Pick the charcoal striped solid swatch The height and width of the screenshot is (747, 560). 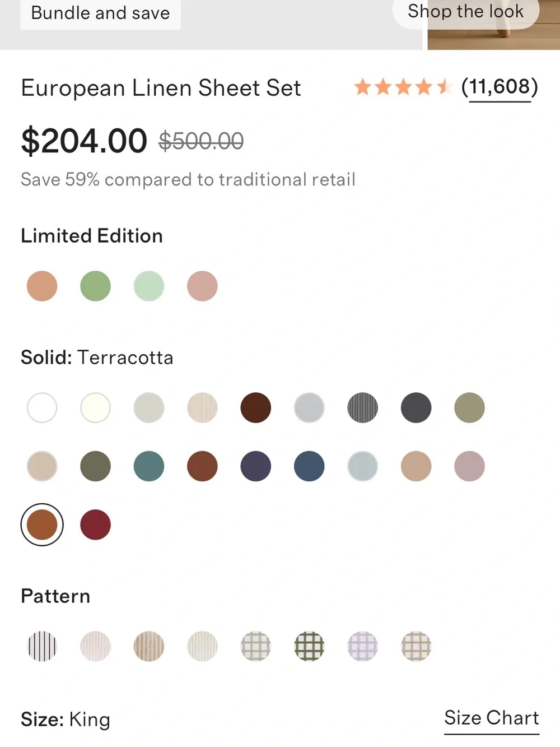[363, 407]
